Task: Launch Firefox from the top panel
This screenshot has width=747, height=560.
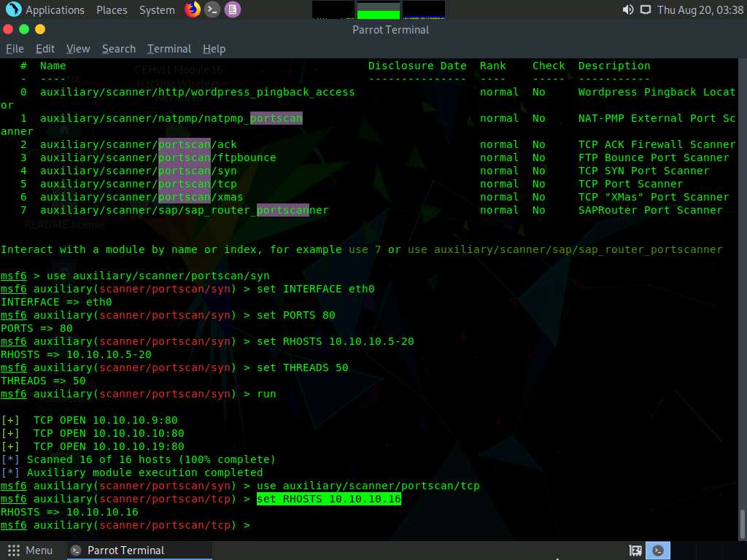Action: [x=193, y=9]
